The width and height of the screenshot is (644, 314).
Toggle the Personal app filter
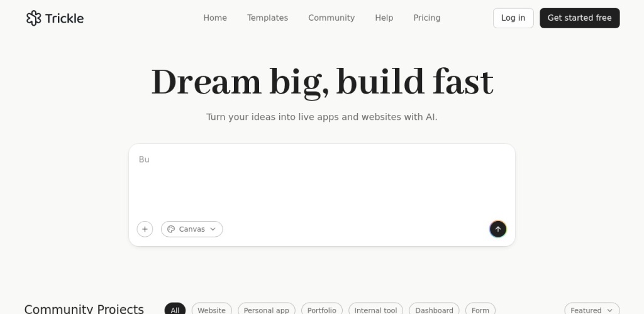(266, 310)
